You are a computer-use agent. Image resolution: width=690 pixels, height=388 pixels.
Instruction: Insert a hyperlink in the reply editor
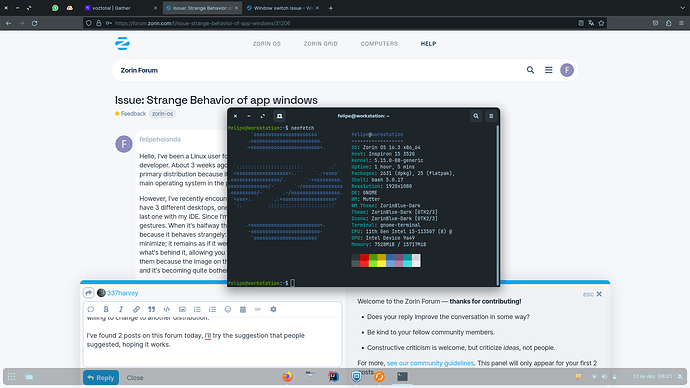tap(136, 309)
